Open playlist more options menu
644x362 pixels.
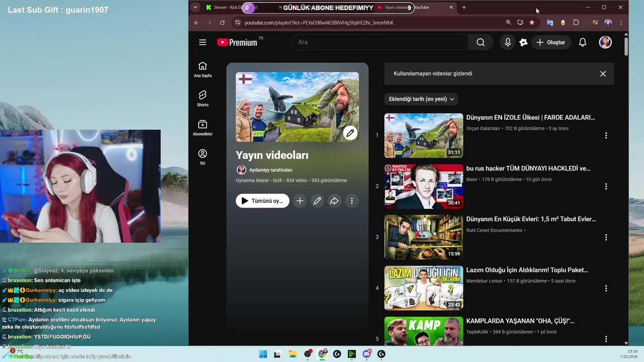click(x=352, y=201)
